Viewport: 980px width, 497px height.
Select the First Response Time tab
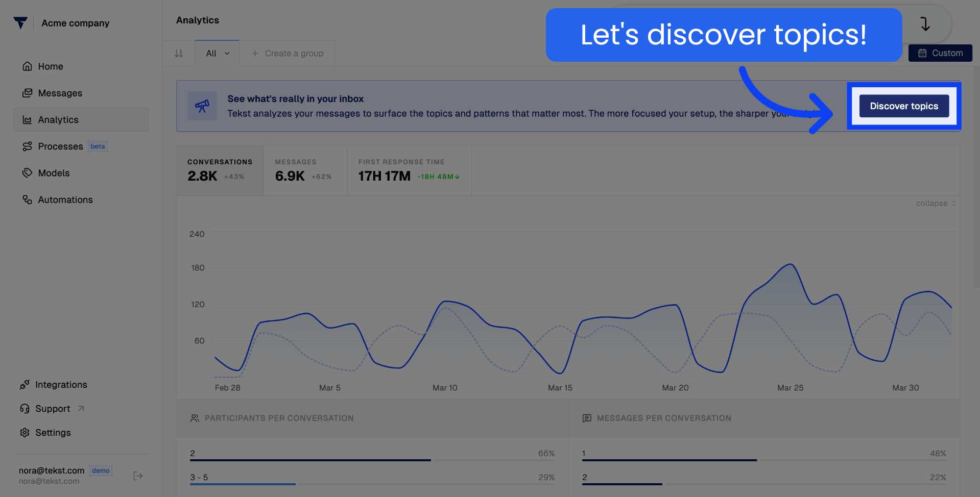tap(409, 170)
